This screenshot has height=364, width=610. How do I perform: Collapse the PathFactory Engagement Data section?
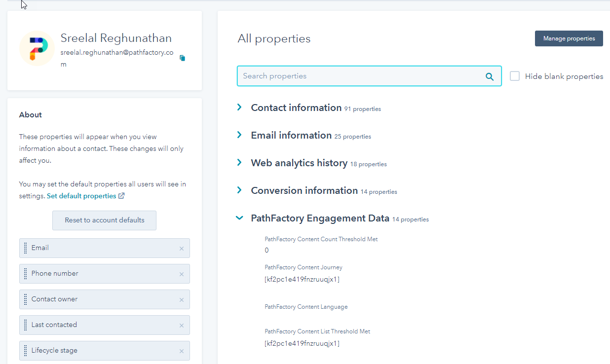tap(239, 218)
